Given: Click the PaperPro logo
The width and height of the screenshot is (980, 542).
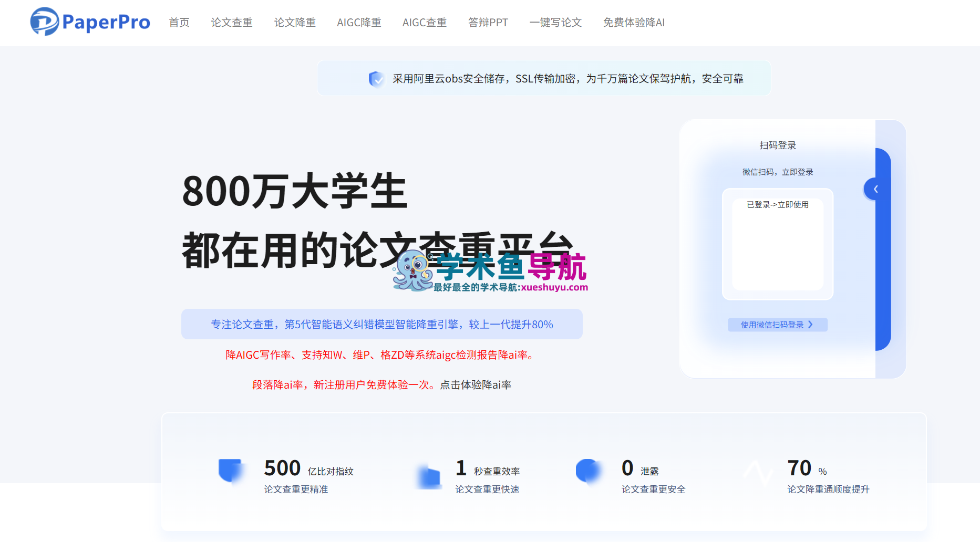Looking at the screenshot, I should [x=90, y=22].
